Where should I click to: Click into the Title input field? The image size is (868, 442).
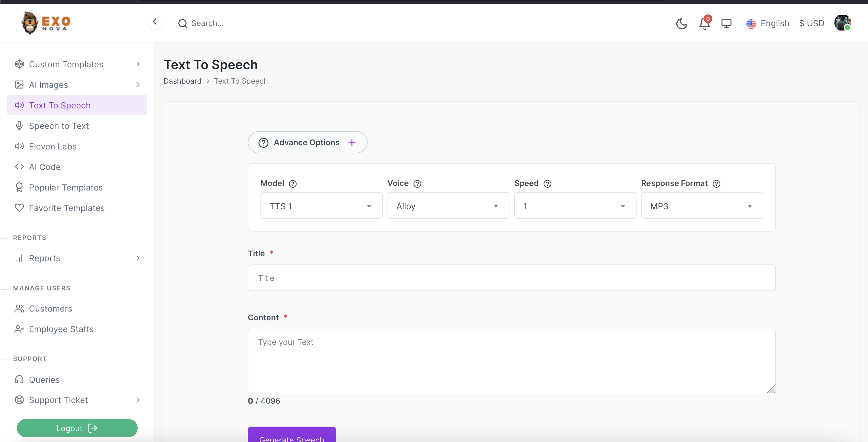click(x=511, y=278)
